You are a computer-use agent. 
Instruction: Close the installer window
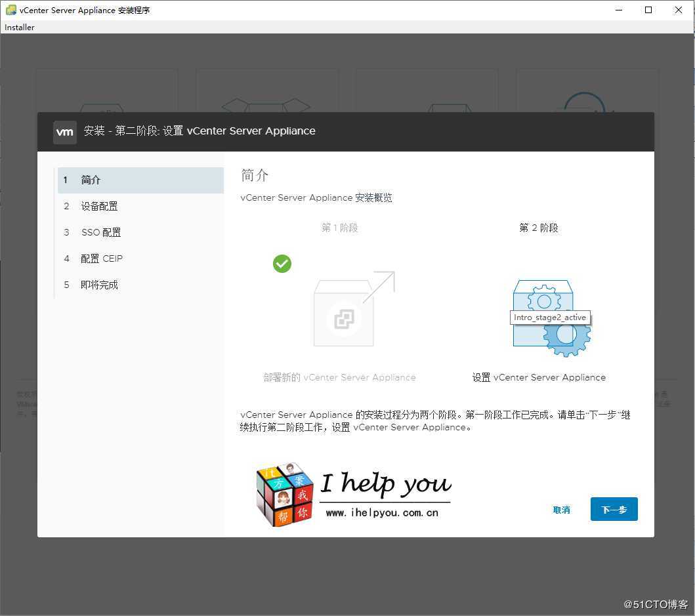tap(678, 10)
